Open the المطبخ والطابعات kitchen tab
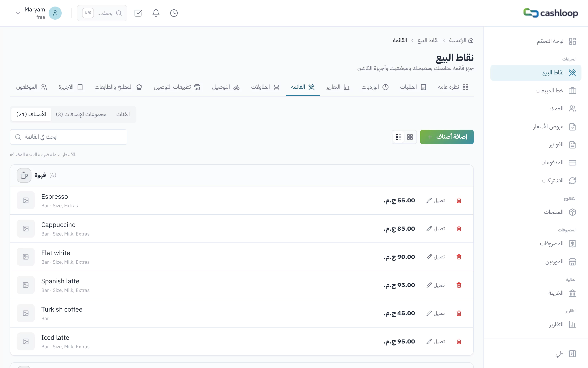588x368 pixels. tap(118, 87)
